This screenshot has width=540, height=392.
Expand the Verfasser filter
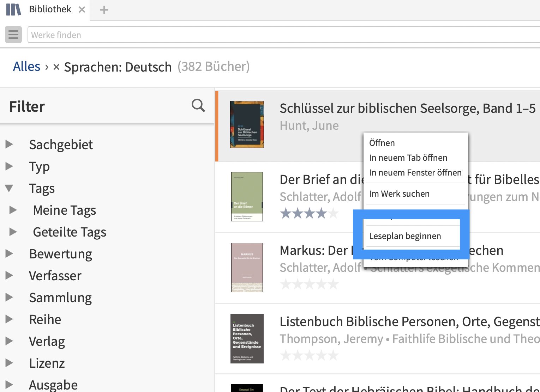coord(10,275)
